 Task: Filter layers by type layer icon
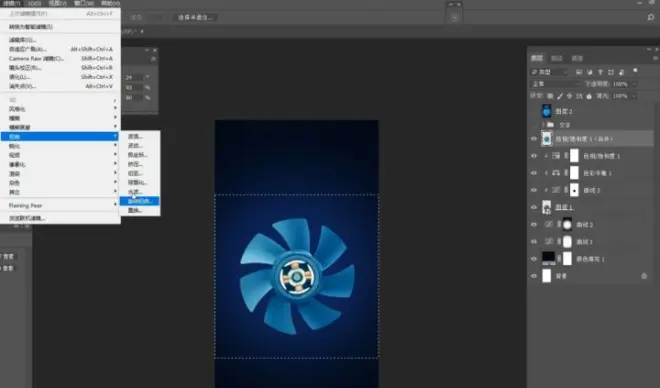tap(600, 72)
